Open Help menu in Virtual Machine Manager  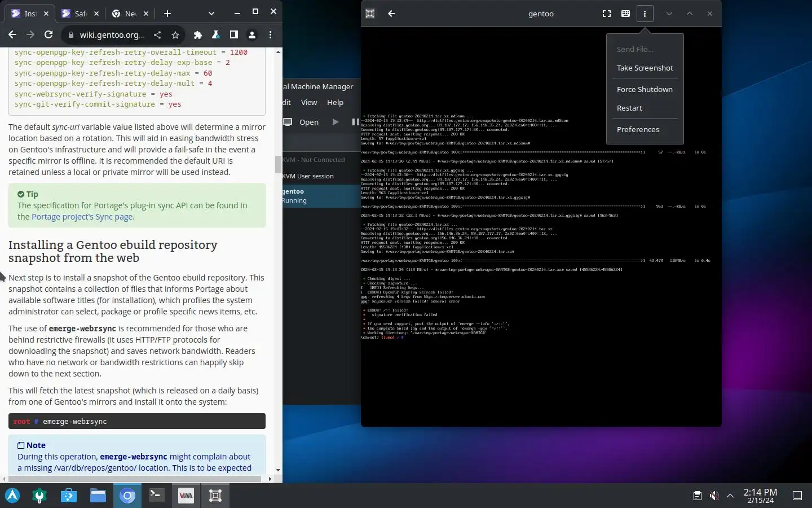coord(335,102)
